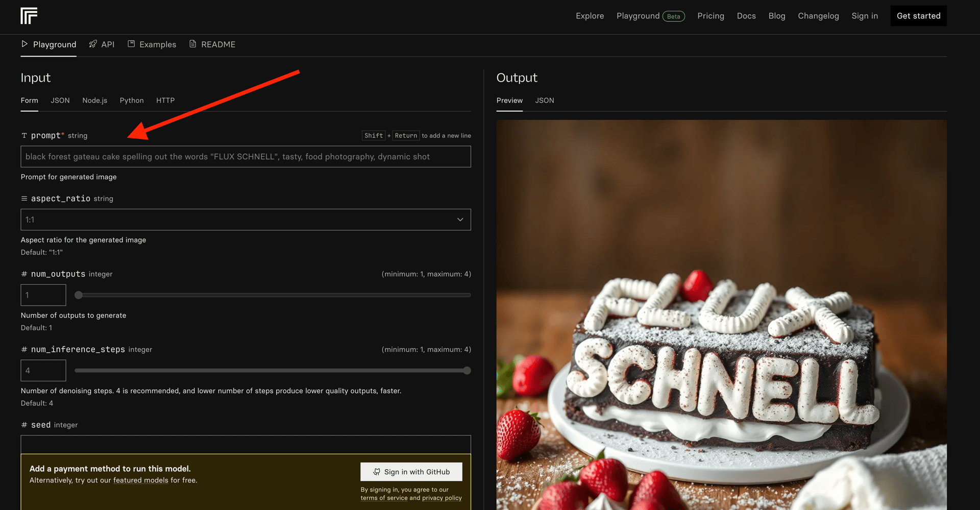This screenshot has width=980, height=510.
Task: Open the featured models link
Action: (141, 480)
